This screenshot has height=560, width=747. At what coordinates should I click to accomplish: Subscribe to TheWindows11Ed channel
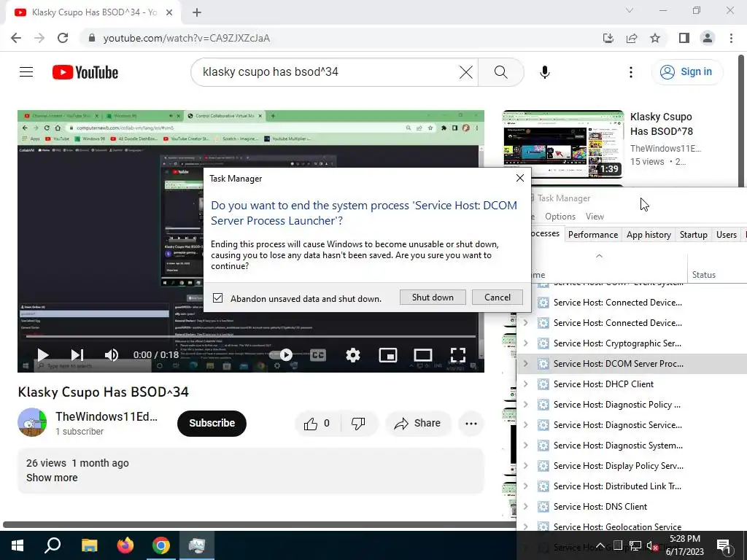pyautogui.click(x=212, y=424)
